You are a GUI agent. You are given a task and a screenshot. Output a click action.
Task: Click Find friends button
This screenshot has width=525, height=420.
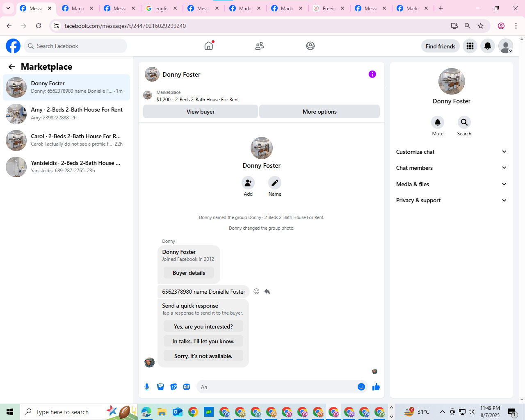(x=441, y=46)
